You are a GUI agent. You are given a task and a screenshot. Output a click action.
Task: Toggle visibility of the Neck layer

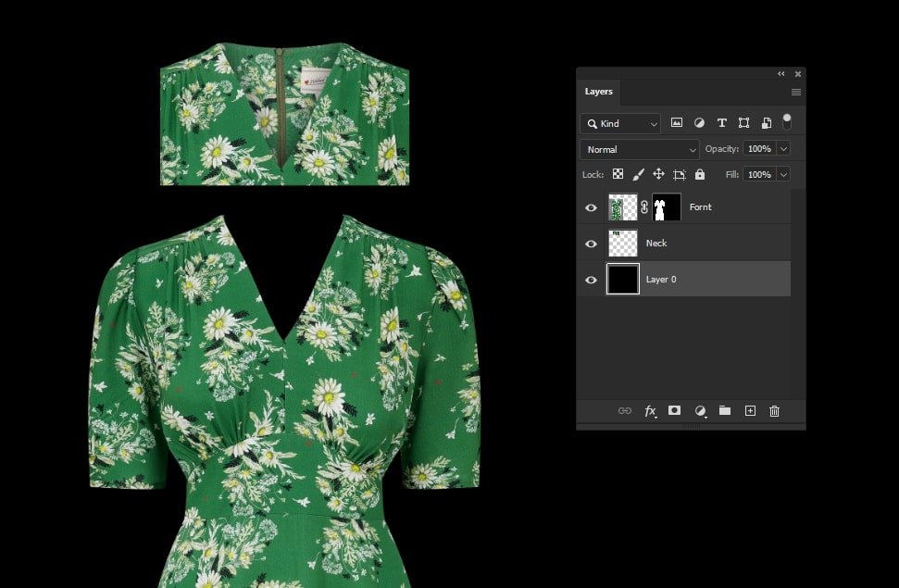pyautogui.click(x=591, y=243)
